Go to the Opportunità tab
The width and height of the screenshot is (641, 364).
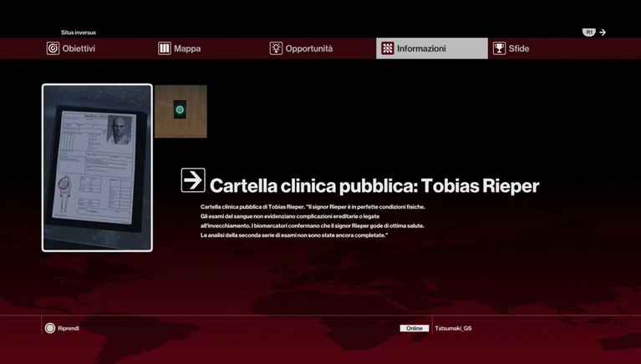[x=309, y=48]
